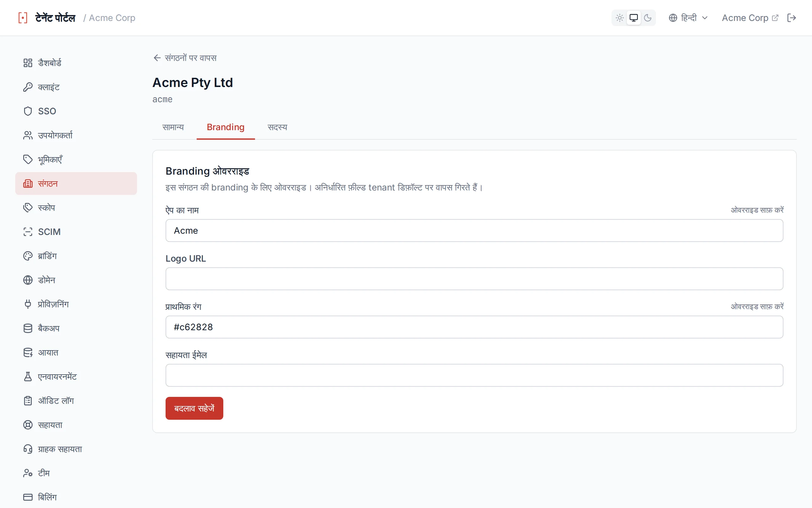Open the बिलिंग credit card icon
812x508 pixels.
click(x=28, y=497)
